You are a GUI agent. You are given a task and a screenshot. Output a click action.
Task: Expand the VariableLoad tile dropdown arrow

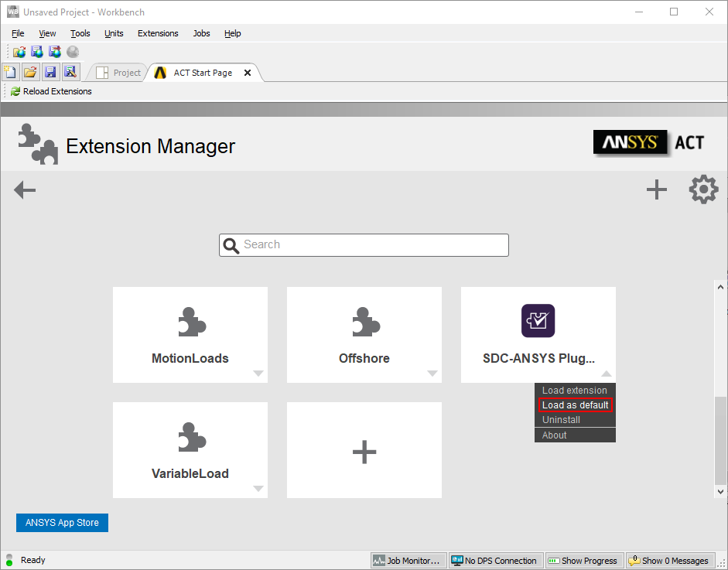click(258, 488)
